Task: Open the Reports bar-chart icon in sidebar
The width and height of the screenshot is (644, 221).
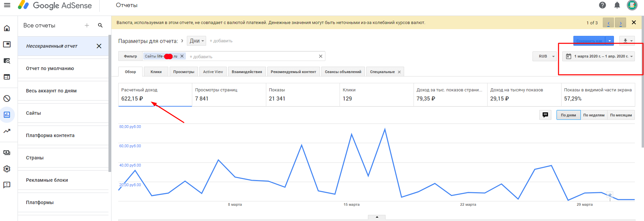Action: [7, 115]
